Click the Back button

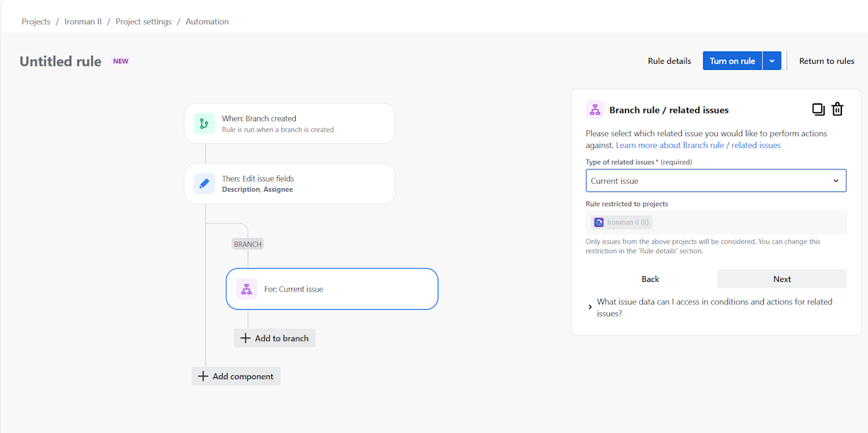(x=650, y=279)
